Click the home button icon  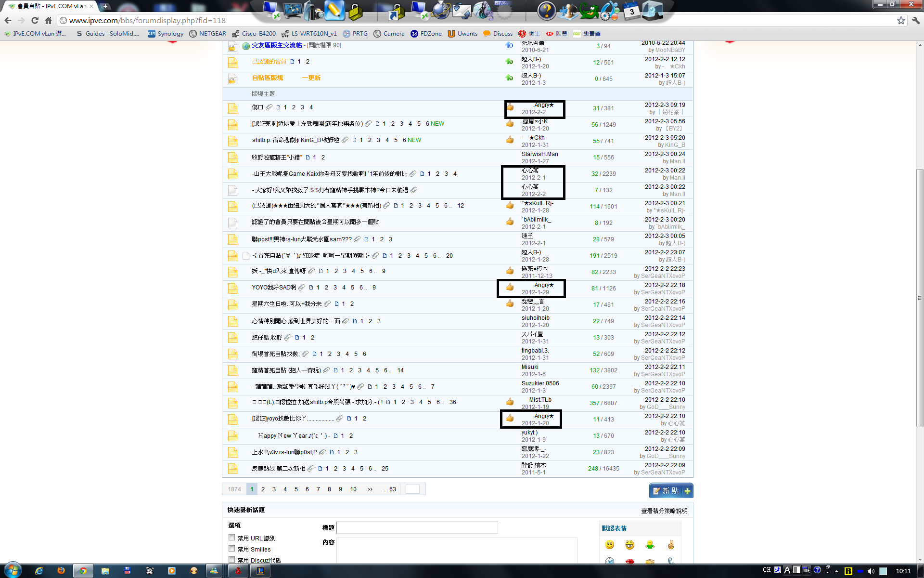48,20
